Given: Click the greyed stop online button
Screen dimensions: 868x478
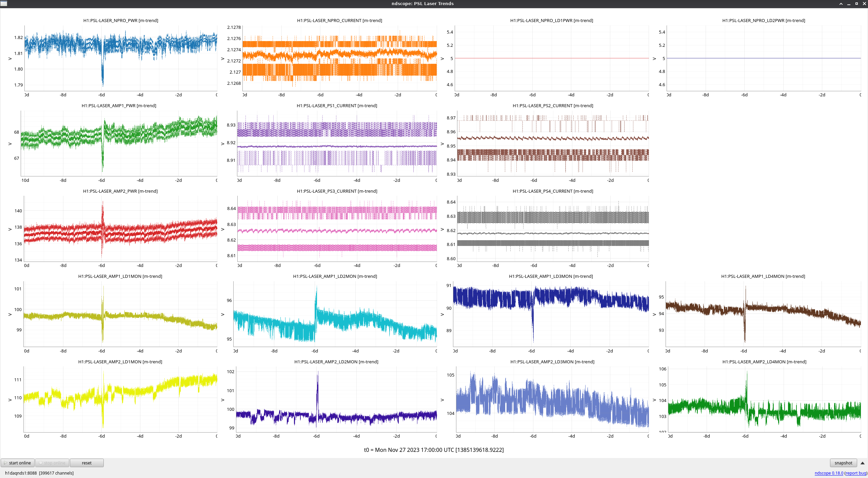Looking at the screenshot, I should (x=52, y=463).
